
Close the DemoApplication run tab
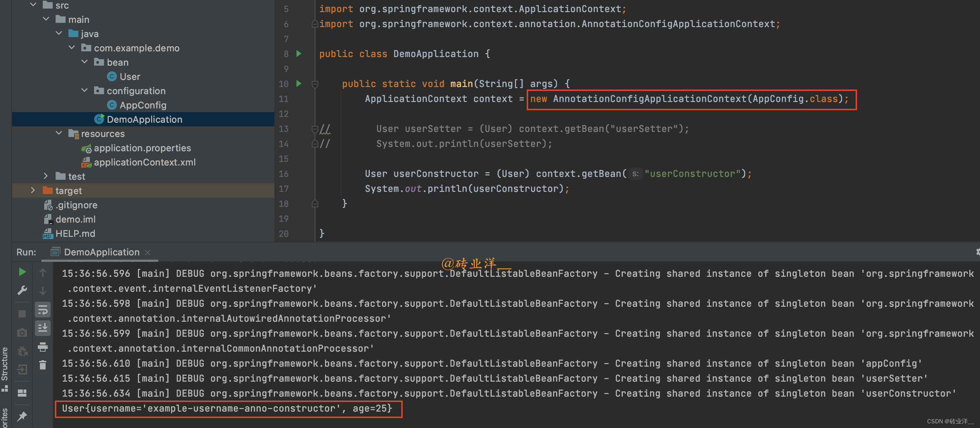(148, 253)
